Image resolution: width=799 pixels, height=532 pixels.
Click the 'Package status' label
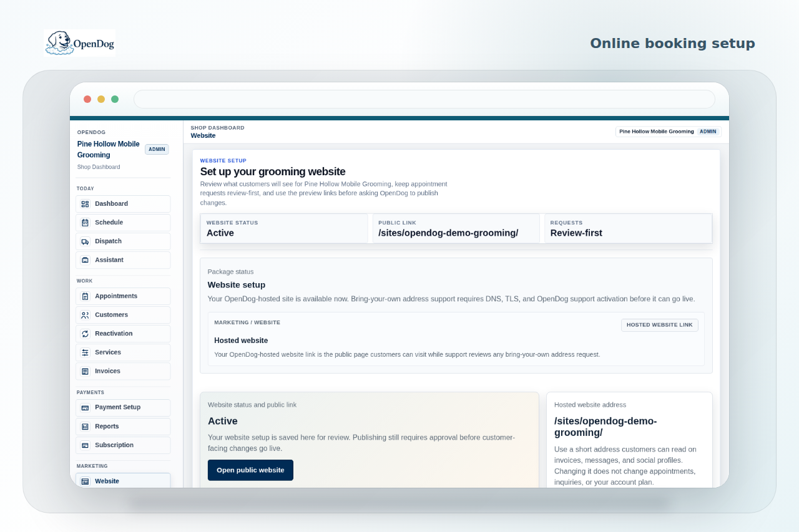pos(231,272)
